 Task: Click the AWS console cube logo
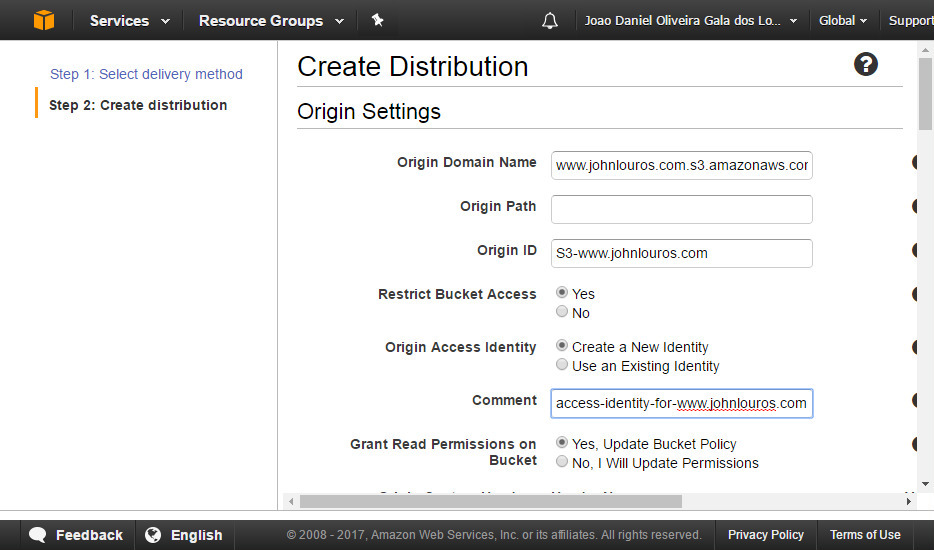pyautogui.click(x=43, y=20)
